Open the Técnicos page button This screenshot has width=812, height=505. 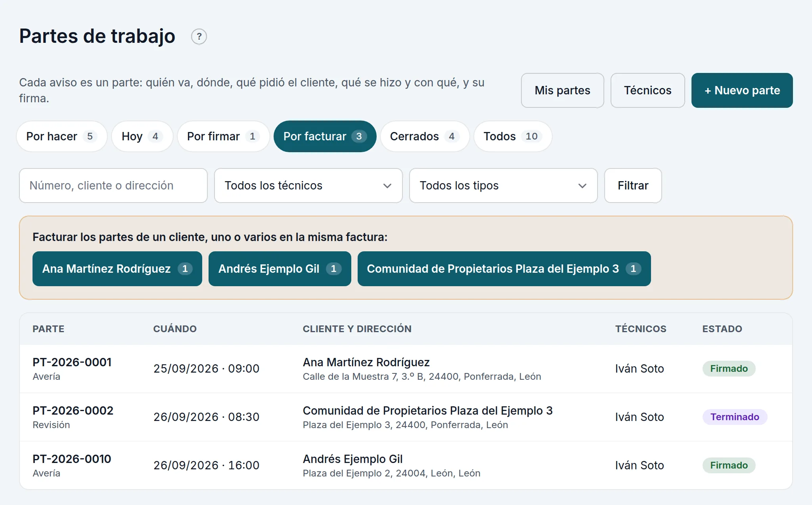tap(647, 90)
